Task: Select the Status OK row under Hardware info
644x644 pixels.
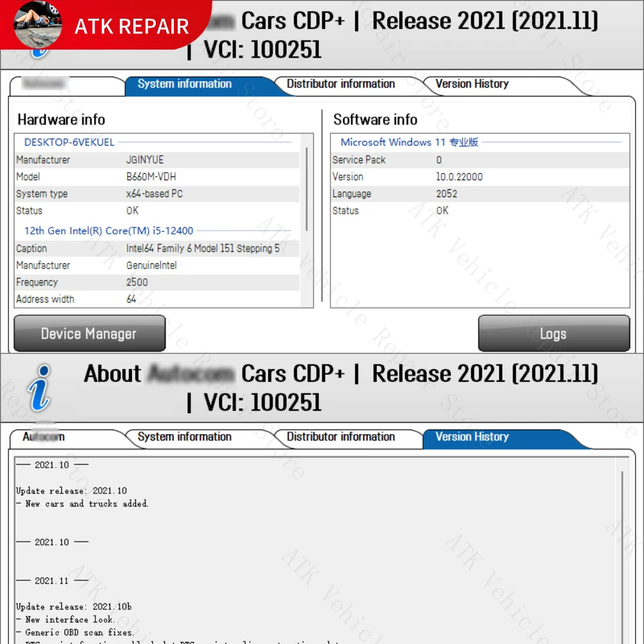Action: (x=158, y=211)
